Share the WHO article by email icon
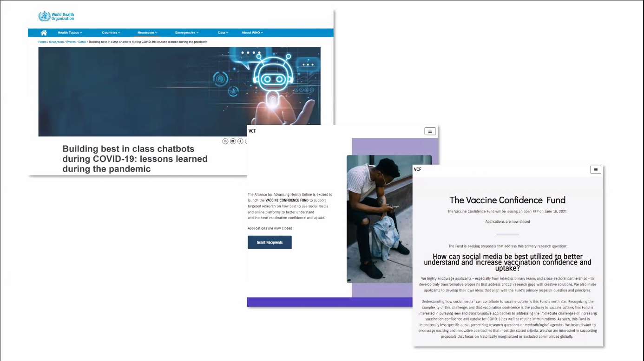Image resolution: width=644 pixels, height=361 pixels. point(233,141)
